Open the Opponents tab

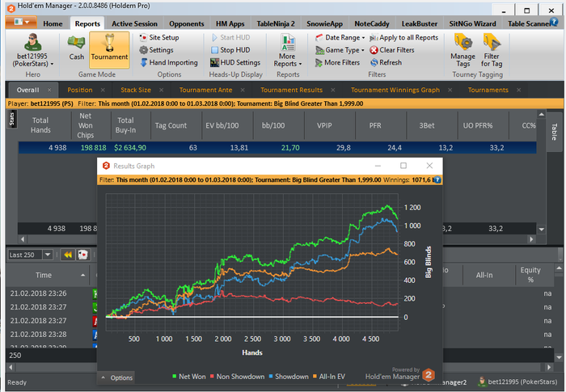pos(186,23)
